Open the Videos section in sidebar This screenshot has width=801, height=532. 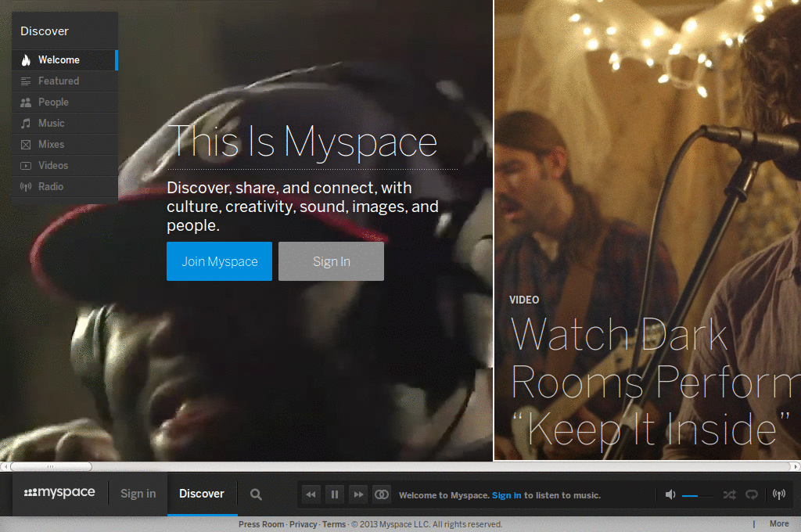click(65, 166)
